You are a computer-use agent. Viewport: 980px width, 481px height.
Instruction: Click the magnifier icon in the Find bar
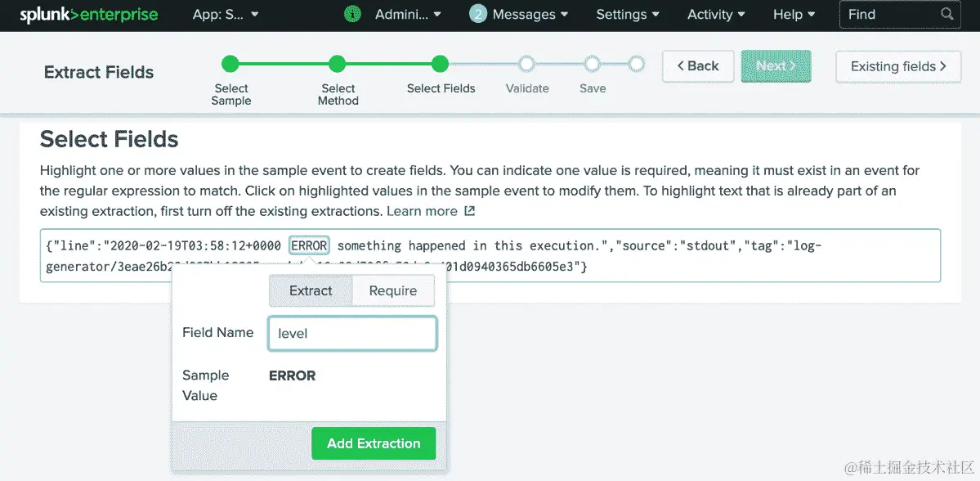[947, 14]
